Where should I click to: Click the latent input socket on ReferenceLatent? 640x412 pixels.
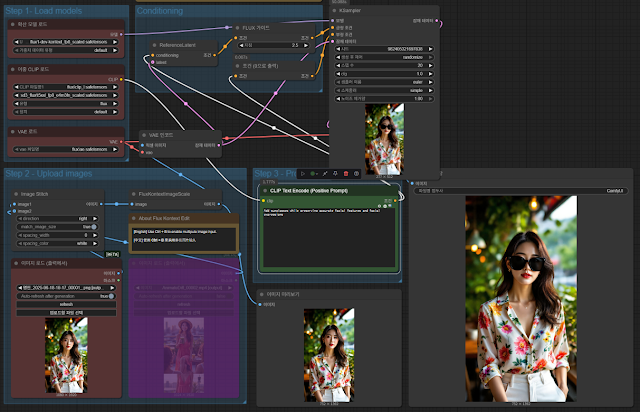(153, 62)
